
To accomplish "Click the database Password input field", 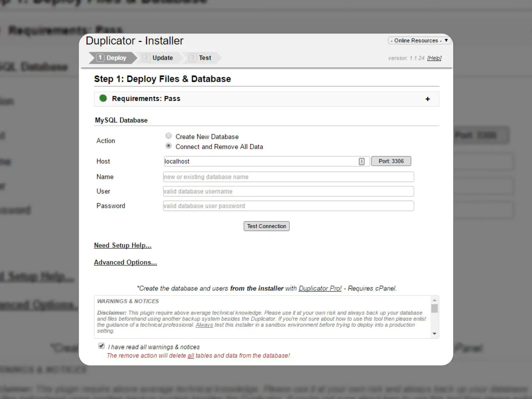I will coord(288,206).
